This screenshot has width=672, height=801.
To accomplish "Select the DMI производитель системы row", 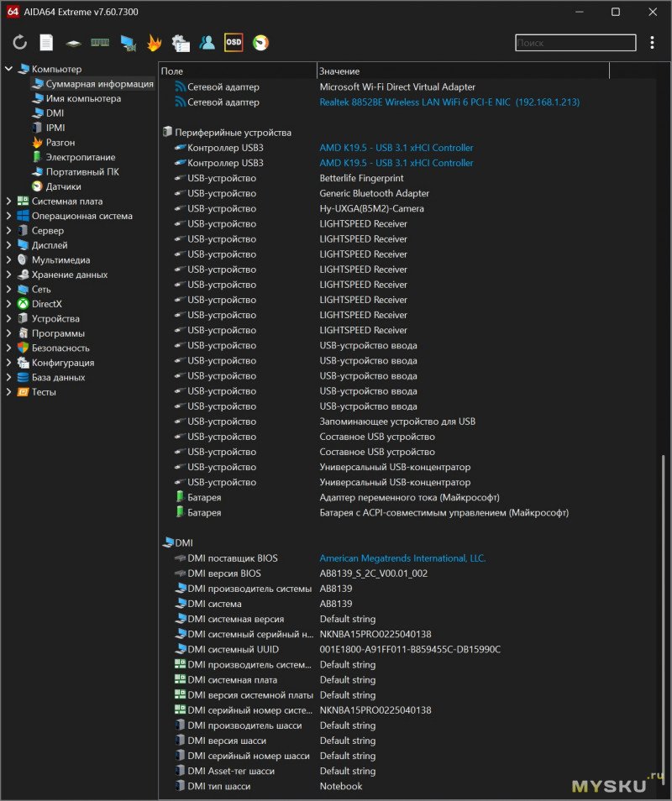I will pos(407,589).
